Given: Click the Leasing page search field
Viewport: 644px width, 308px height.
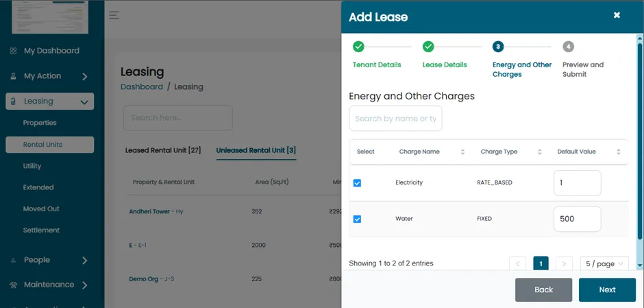Looking at the screenshot, I should pos(178,117).
